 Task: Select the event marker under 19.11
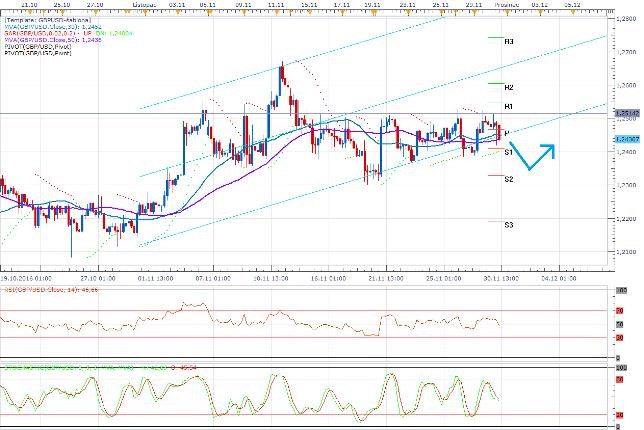[374, 13]
